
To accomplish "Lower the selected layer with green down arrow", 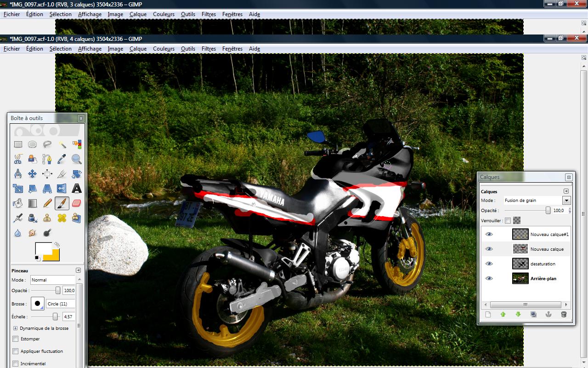I will [518, 315].
